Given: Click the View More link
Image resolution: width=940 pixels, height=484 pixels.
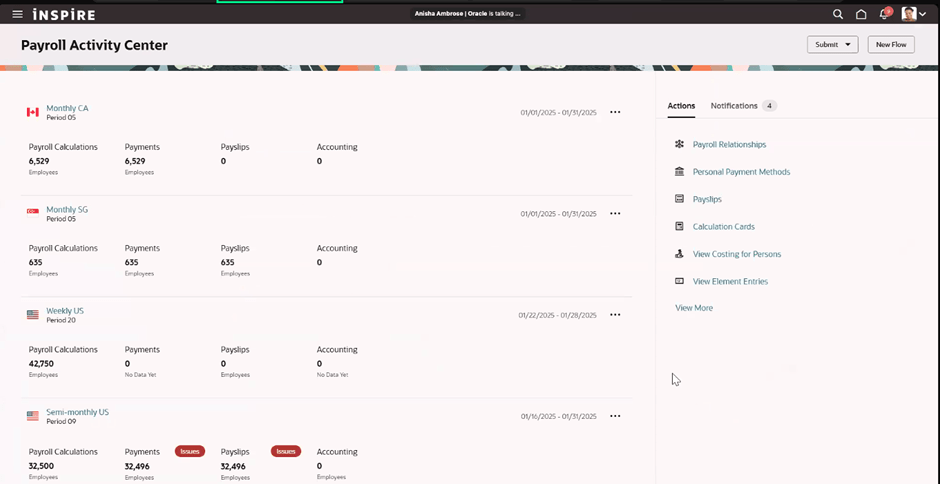Looking at the screenshot, I should 694,308.
